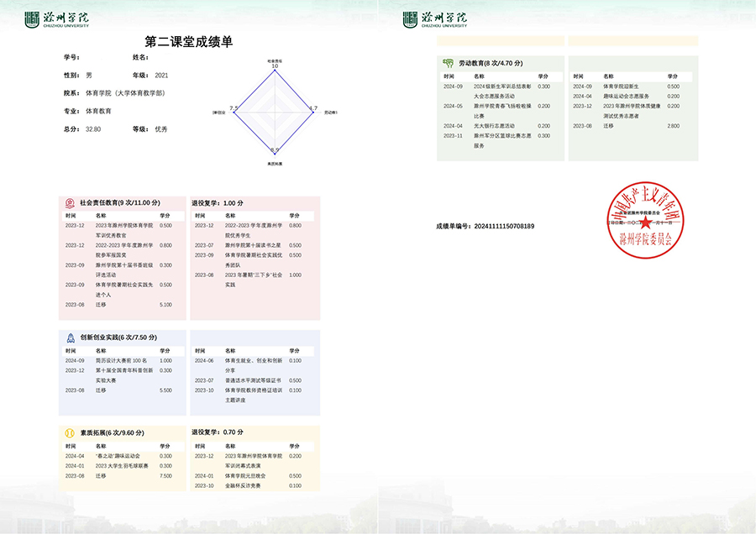Screen dimensions: 756x534
Task: Click the 创新创业实践(6 次/7.50 分) heading
Action: coord(118,338)
